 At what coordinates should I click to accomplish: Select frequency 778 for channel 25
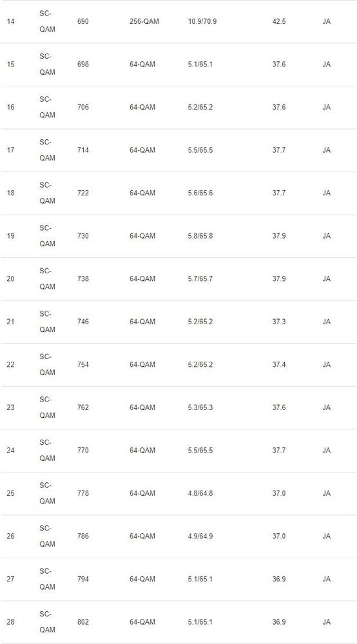click(x=83, y=493)
